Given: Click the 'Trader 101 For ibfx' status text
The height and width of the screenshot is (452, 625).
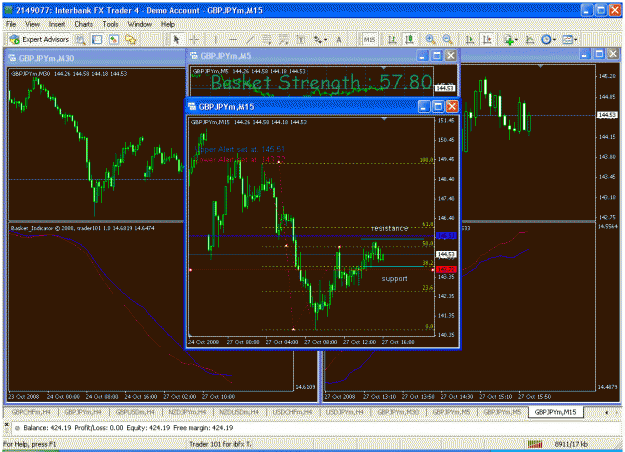Looking at the screenshot, I should point(220,444).
